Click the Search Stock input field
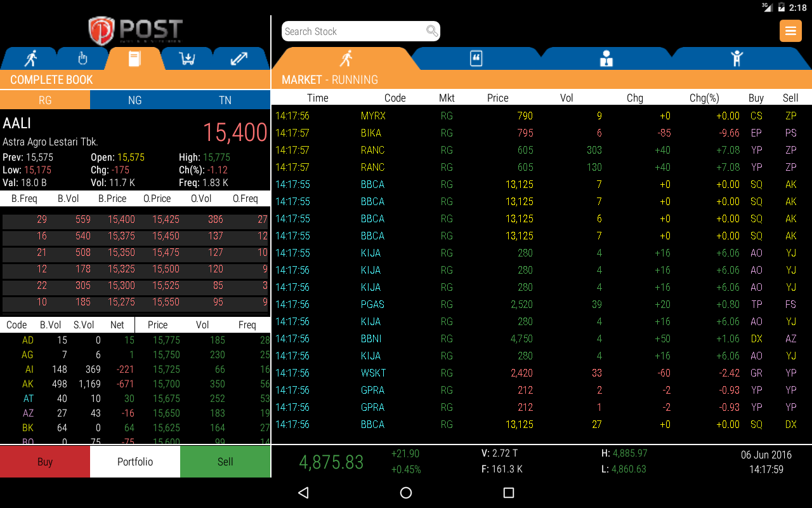812x508 pixels. pos(352,31)
